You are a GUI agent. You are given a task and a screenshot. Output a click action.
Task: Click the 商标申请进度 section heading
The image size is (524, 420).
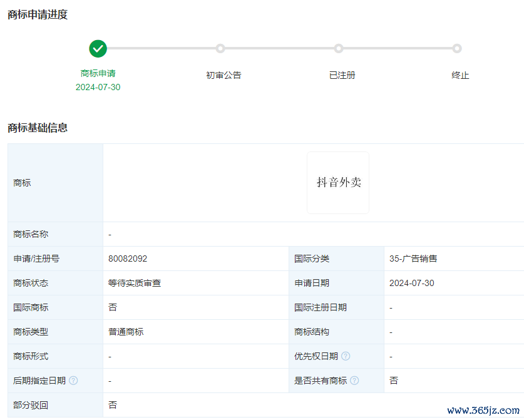coord(38,15)
